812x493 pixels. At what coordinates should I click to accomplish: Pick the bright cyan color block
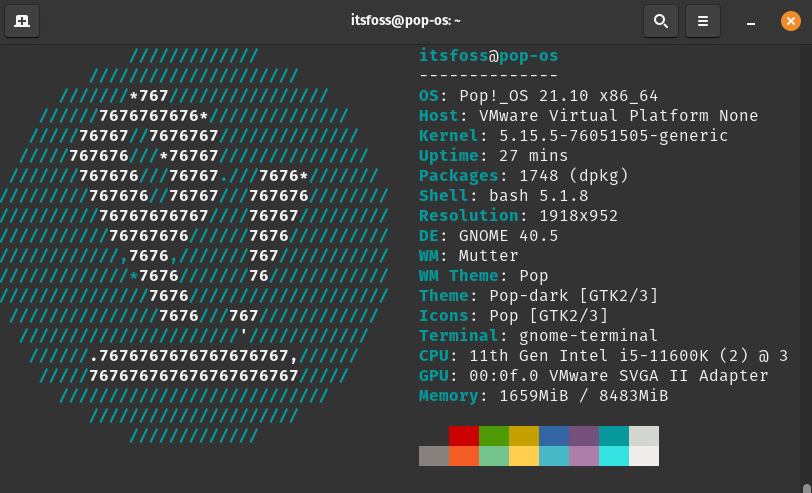click(x=614, y=456)
